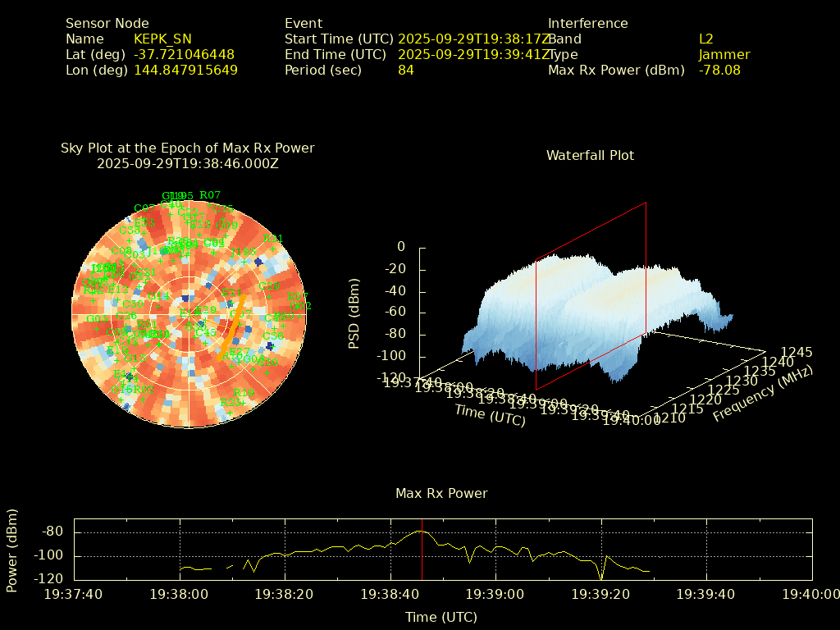Viewport: 840px width, 630px height.
Task: Click the 1245 frequency axis tick label
Action: click(797, 352)
